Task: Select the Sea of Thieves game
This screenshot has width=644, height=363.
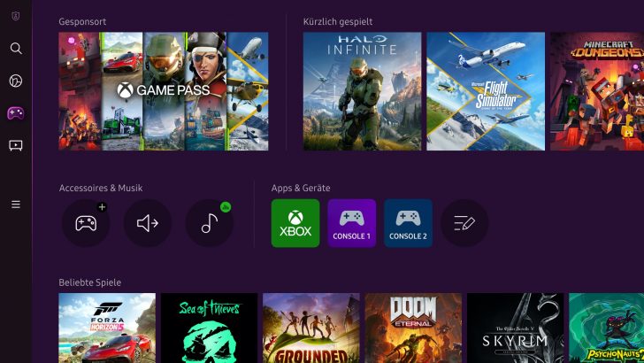Action: [x=209, y=328]
